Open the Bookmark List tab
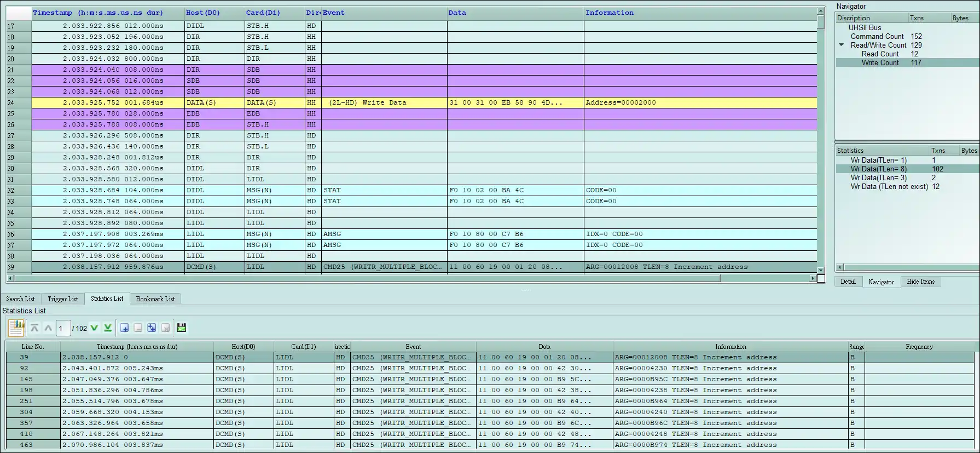The height and width of the screenshot is (453, 980). point(155,299)
